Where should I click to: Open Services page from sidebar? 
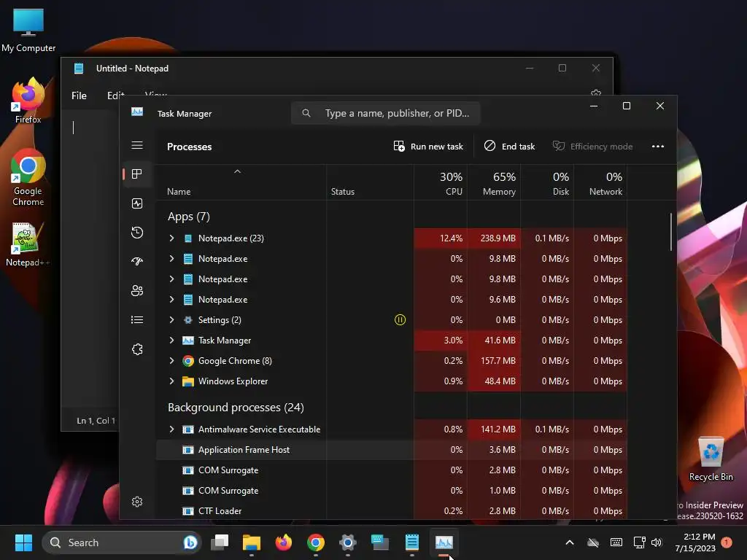point(137,349)
